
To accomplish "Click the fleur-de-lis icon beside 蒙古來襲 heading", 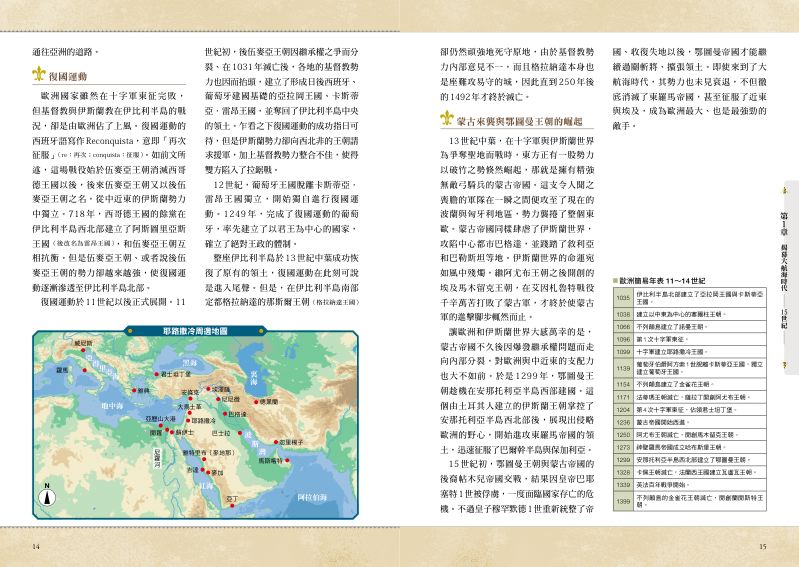I will pos(447,119).
